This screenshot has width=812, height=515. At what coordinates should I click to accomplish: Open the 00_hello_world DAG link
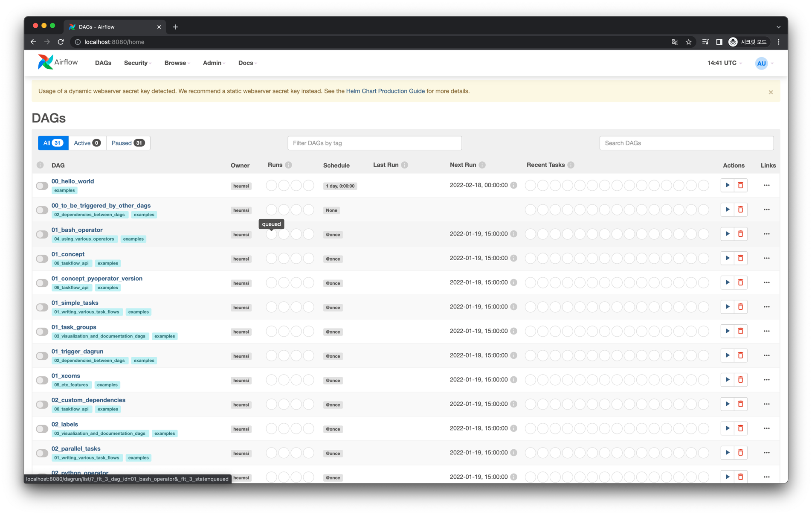coord(72,181)
